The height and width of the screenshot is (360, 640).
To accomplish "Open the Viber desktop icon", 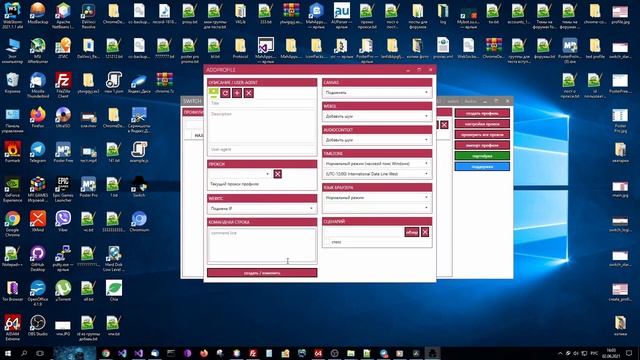I will 63,222.
